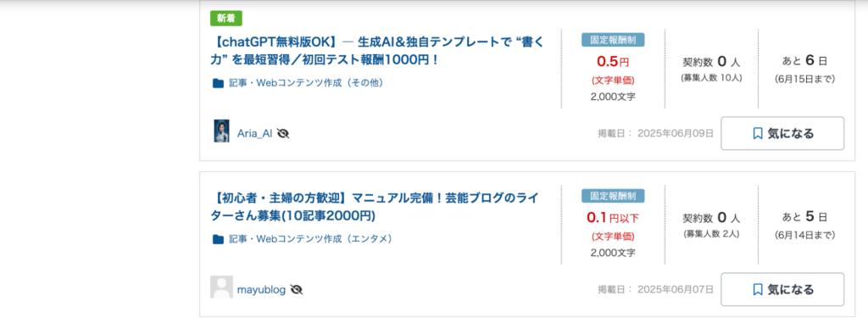The height and width of the screenshot is (318, 868).
Task: Bookmark the 芸能ブログ job with 気になる
Action: click(x=782, y=290)
